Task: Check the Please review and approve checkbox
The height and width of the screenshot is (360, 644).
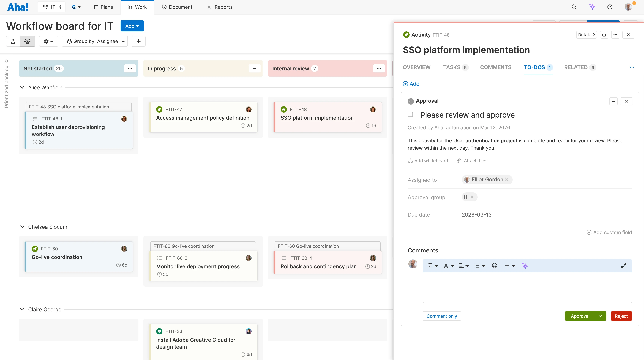Action: pos(410,114)
